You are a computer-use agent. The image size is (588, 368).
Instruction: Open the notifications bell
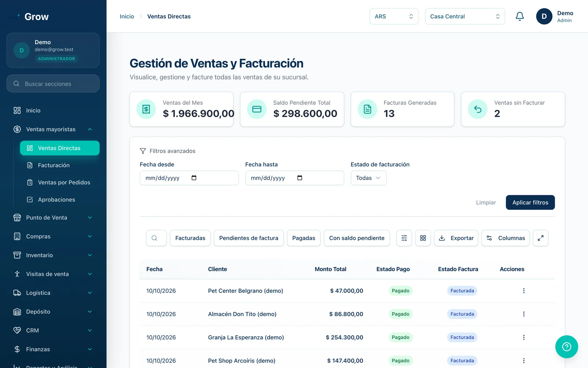pyautogui.click(x=520, y=16)
